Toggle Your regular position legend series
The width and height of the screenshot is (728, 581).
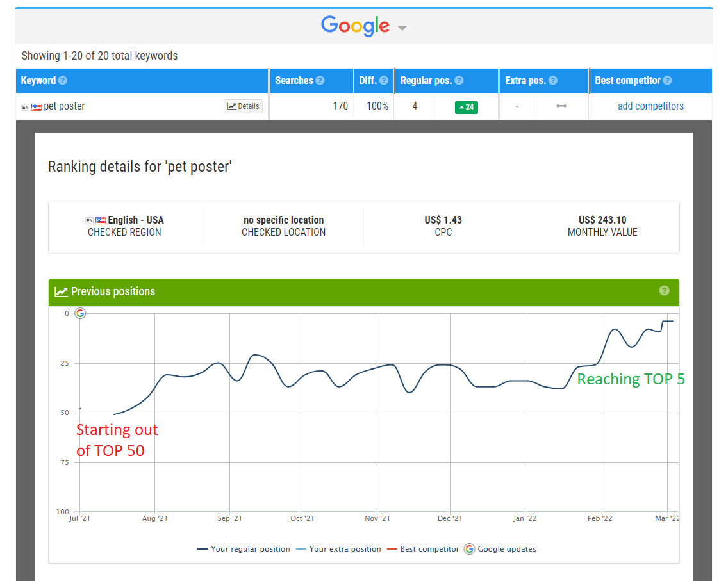tap(244, 549)
